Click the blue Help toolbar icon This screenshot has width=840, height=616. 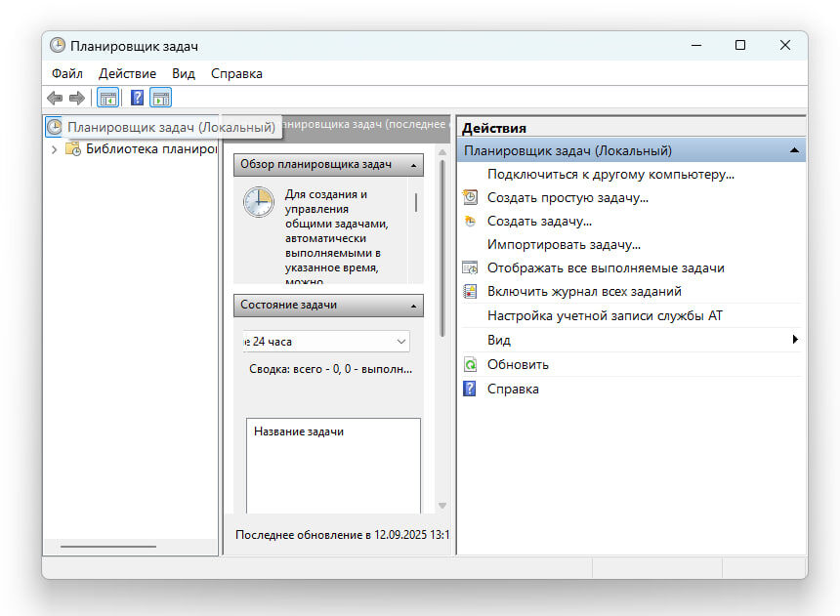[137, 98]
